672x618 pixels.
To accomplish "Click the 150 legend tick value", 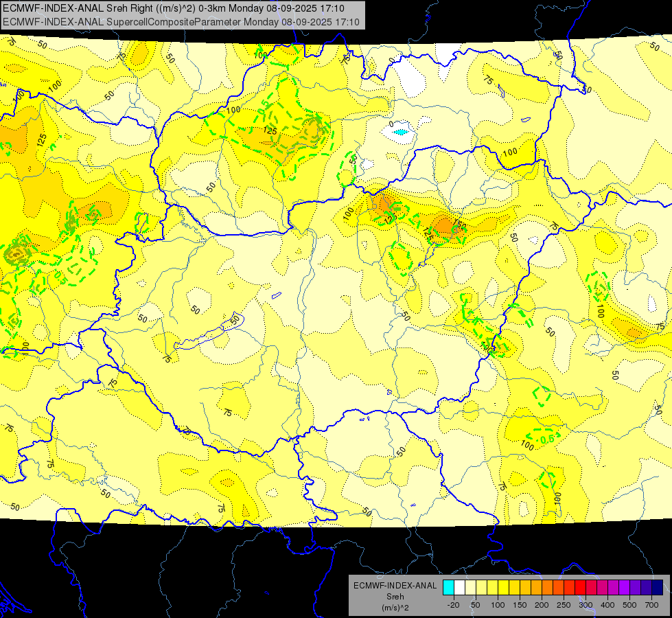I will 520,605.
